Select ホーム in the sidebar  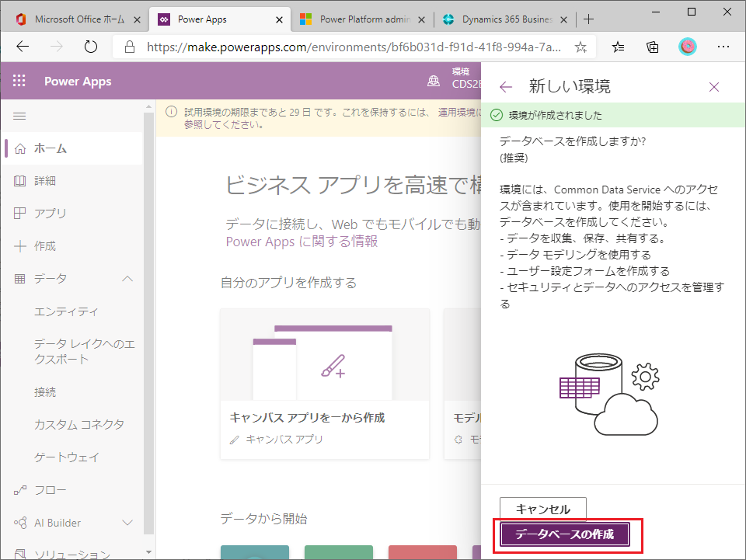point(72,149)
